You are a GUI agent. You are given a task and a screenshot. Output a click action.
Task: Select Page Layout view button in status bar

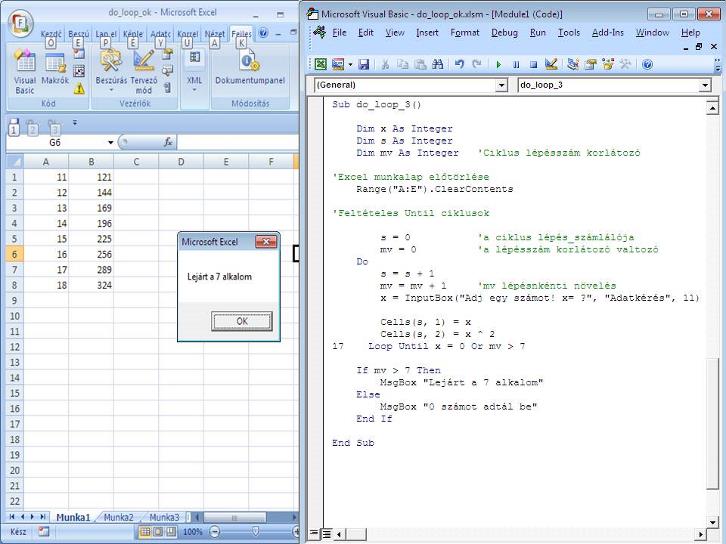click(x=158, y=531)
